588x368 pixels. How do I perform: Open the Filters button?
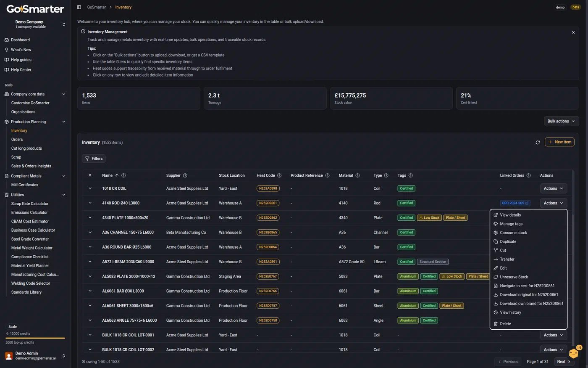(x=94, y=159)
